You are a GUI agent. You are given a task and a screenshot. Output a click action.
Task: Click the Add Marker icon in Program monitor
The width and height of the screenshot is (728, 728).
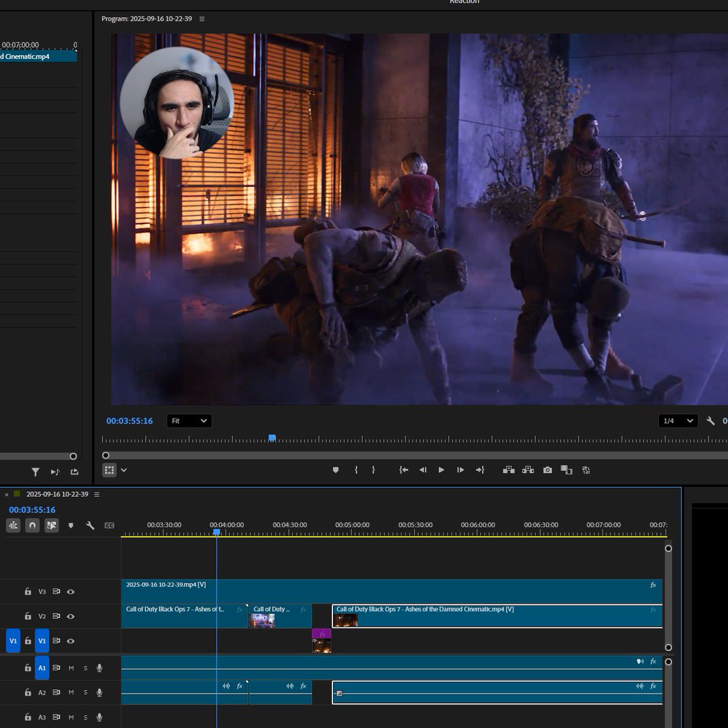coord(335,470)
